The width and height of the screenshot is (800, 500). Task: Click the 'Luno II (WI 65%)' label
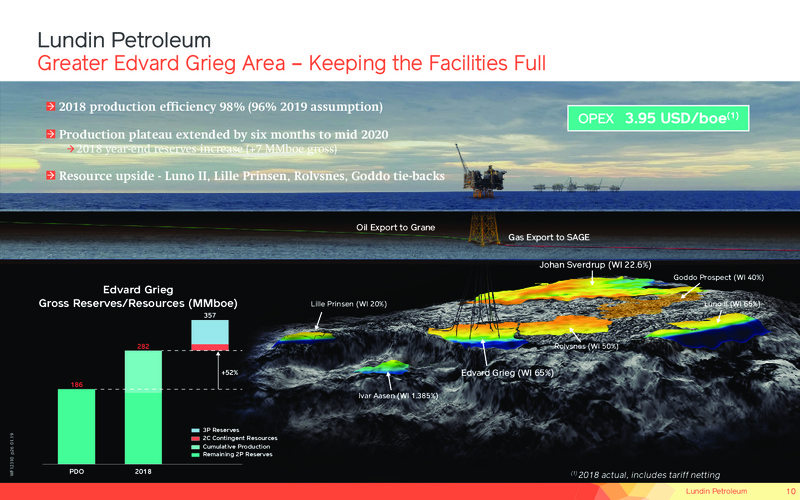pos(732,304)
